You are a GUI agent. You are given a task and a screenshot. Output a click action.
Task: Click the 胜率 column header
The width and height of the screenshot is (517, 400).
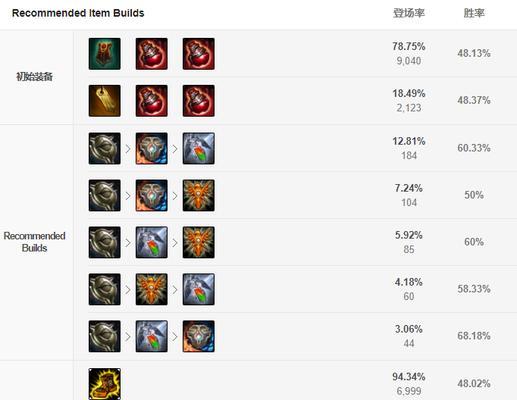click(x=474, y=13)
